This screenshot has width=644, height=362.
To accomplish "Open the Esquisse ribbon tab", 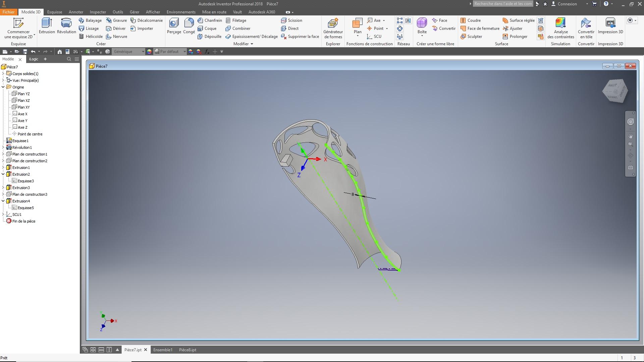I will pos(55,12).
